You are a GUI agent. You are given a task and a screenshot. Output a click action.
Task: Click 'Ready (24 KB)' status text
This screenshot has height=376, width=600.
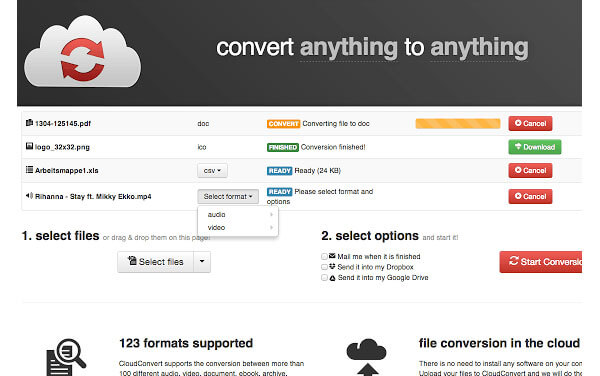317,171
